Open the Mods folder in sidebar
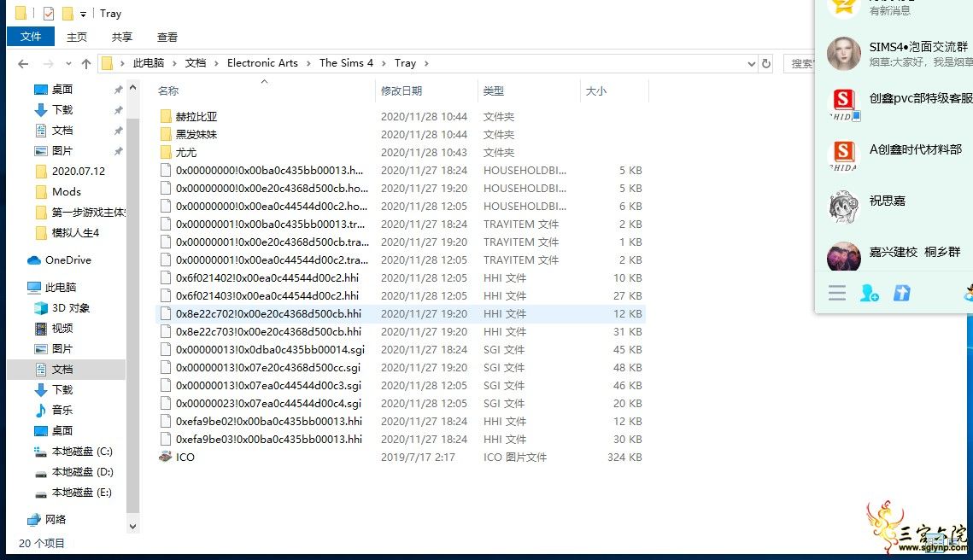 [x=67, y=191]
